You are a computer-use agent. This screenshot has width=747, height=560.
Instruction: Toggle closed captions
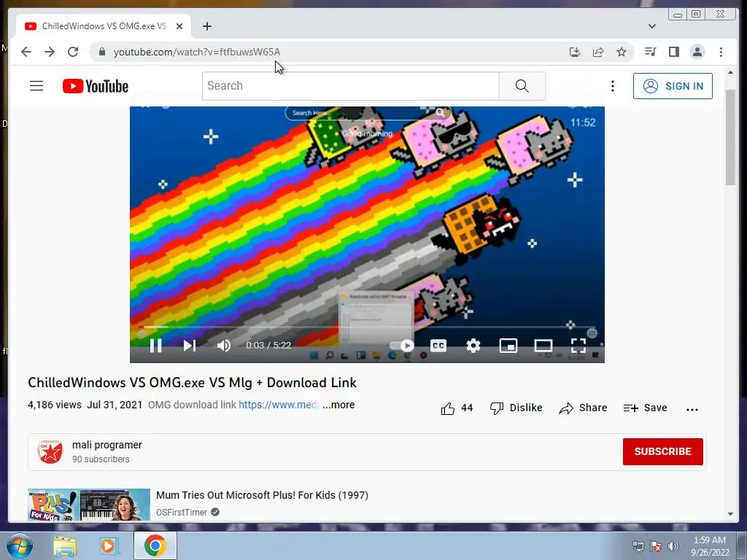pos(438,345)
